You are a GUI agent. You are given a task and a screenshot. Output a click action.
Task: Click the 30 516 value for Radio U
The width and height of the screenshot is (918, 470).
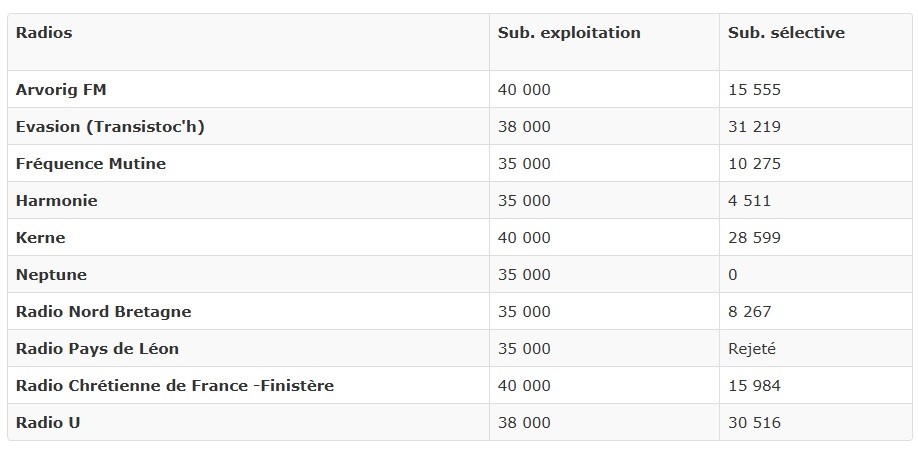tap(754, 423)
